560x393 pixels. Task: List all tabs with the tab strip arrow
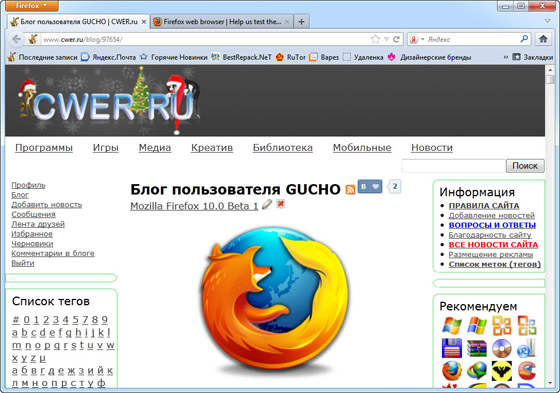pos(548,21)
